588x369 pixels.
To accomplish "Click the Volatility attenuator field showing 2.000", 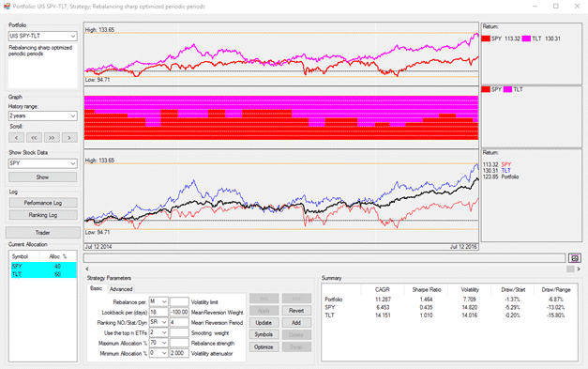I will 179,353.
